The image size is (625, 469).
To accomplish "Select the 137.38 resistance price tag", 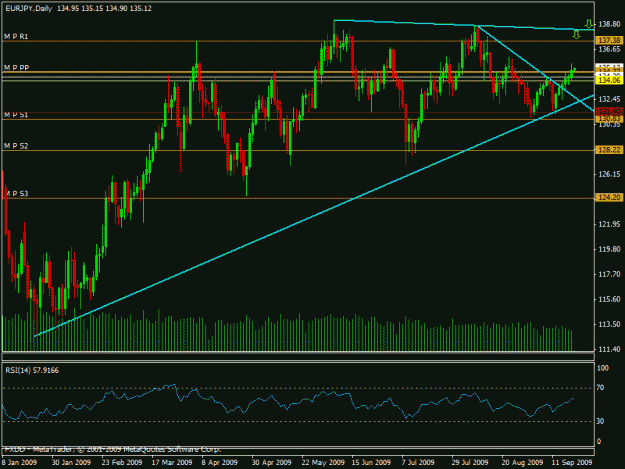I will 609,40.
